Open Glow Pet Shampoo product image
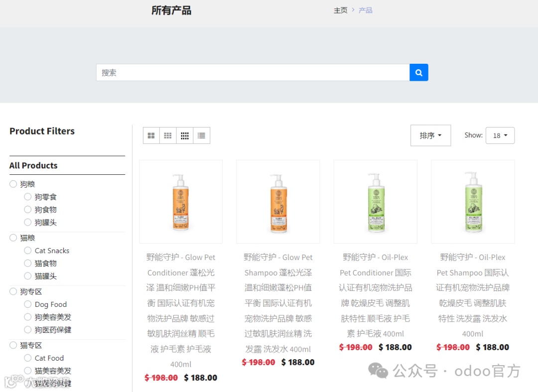 click(278, 202)
